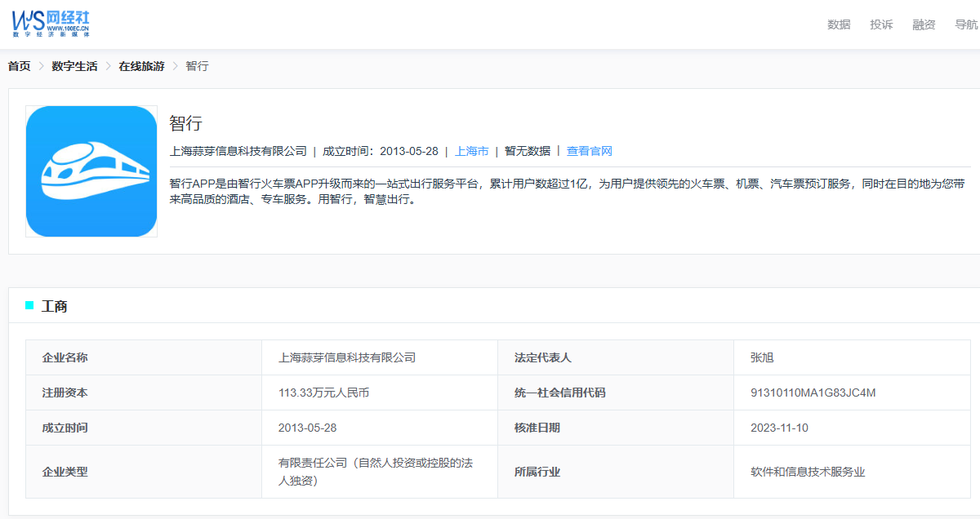Viewport: 980px width, 519px height.
Task: Click the blue 智行 train app icon
Action: 91,171
